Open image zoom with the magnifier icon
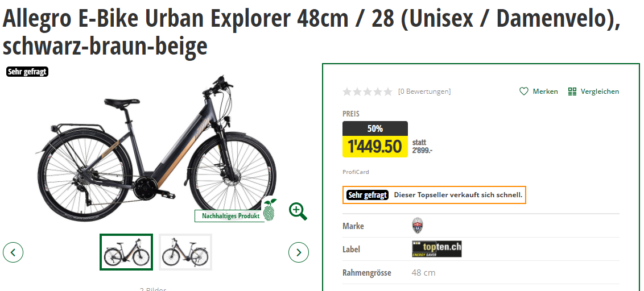 point(298,211)
